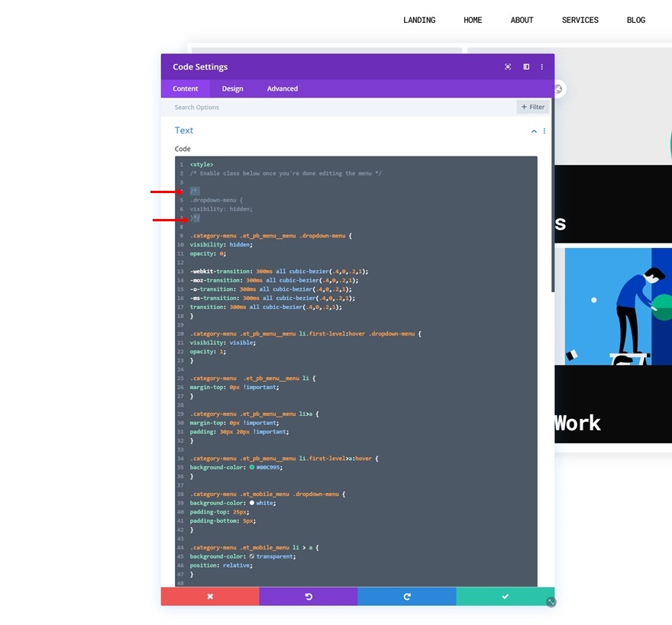This screenshot has width=672, height=625.
Task: Click the Filter button
Action: click(x=533, y=107)
